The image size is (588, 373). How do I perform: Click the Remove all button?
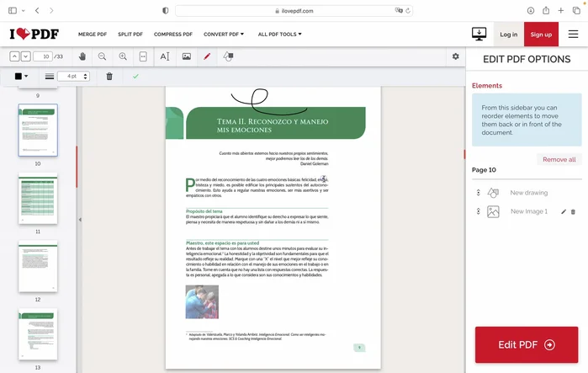[x=559, y=159]
